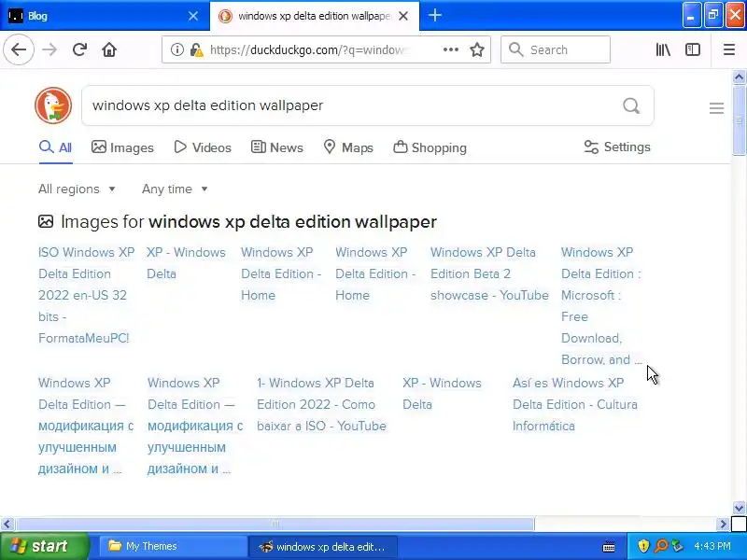Expand the Any time filter
The width and height of the screenshot is (747, 560).
pyautogui.click(x=175, y=189)
